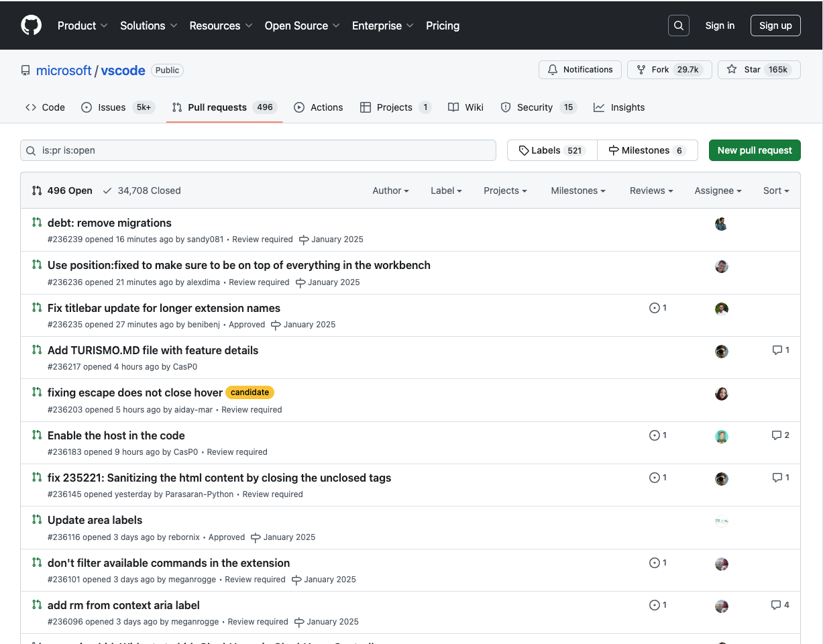Open comments icon on Enable the host pull request
The height and width of the screenshot is (644, 823).
(777, 435)
